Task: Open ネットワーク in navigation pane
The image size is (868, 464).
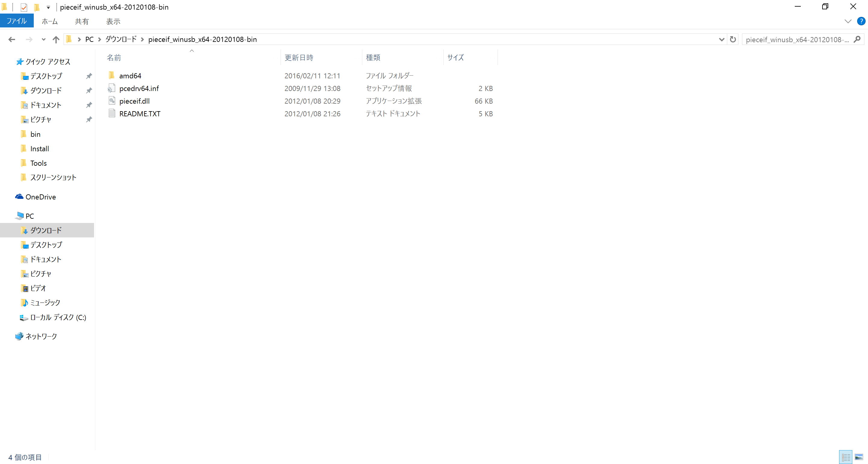Action: [36, 336]
